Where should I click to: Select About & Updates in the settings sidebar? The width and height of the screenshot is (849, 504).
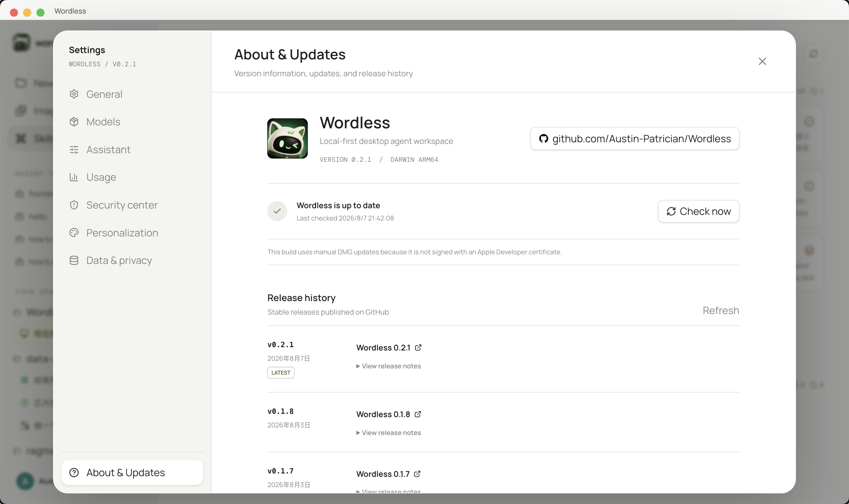132,472
